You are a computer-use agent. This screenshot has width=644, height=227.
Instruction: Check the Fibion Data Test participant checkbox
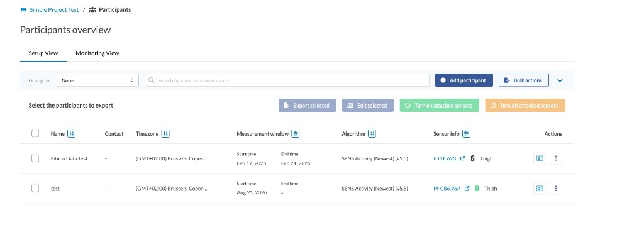[x=35, y=158]
